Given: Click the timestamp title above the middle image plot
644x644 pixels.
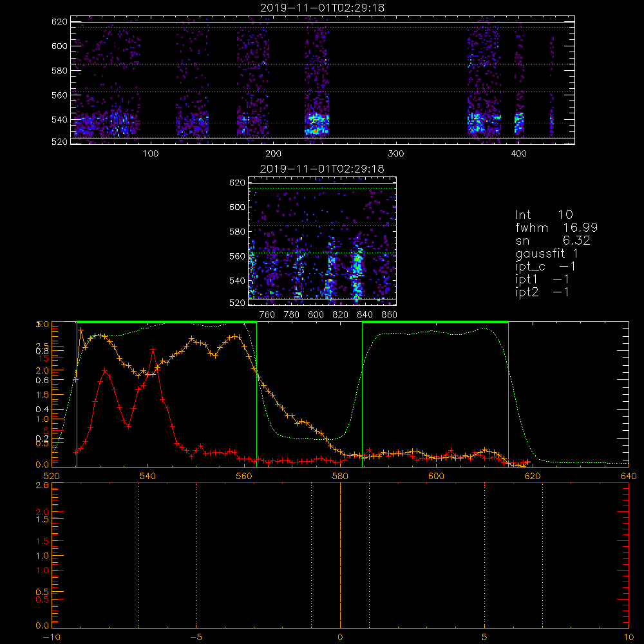Looking at the screenshot, I should pyautogui.click(x=323, y=169).
